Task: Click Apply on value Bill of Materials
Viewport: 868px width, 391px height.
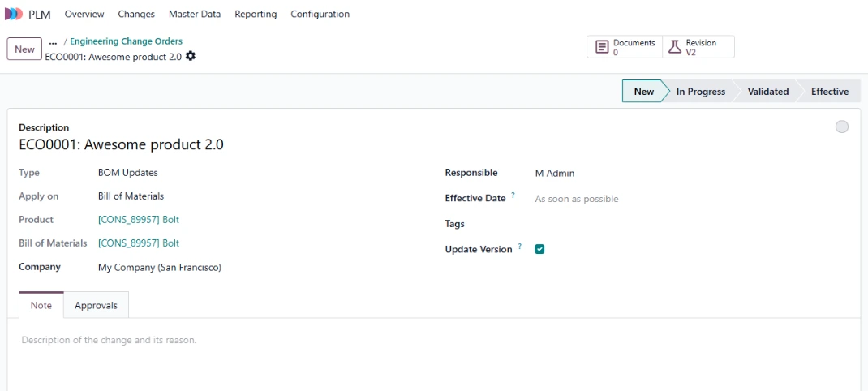Action: click(131, 196)
